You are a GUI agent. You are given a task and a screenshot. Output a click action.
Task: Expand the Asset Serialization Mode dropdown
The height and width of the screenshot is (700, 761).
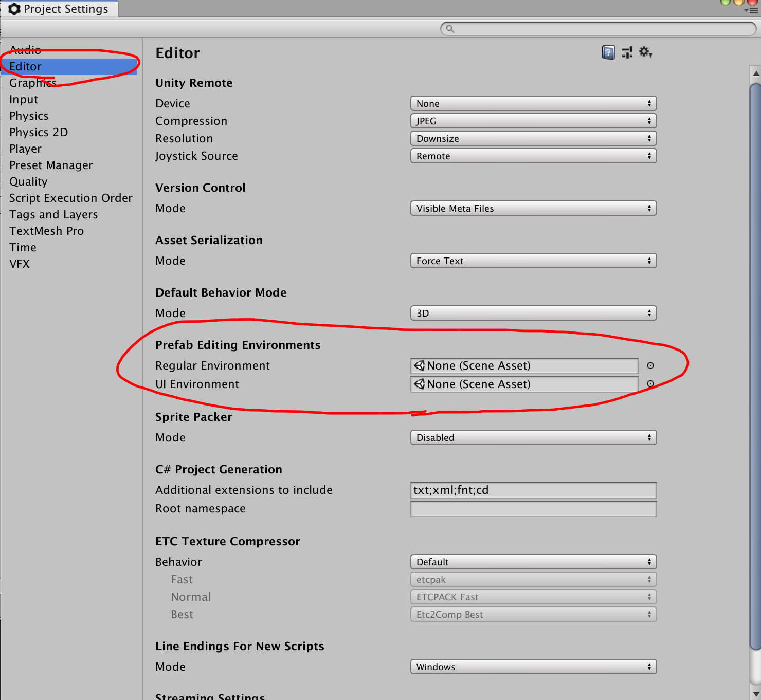(x=533, y=261)
